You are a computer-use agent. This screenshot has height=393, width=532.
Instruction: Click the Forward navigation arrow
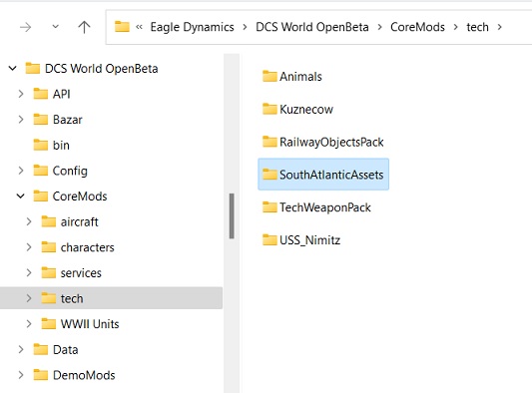pos(26,27)
